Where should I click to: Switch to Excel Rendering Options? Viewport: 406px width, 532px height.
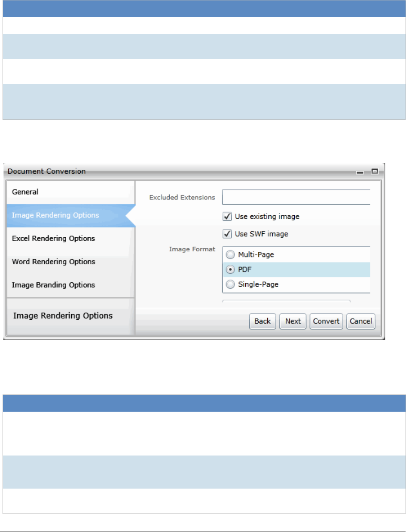(71, 238)
